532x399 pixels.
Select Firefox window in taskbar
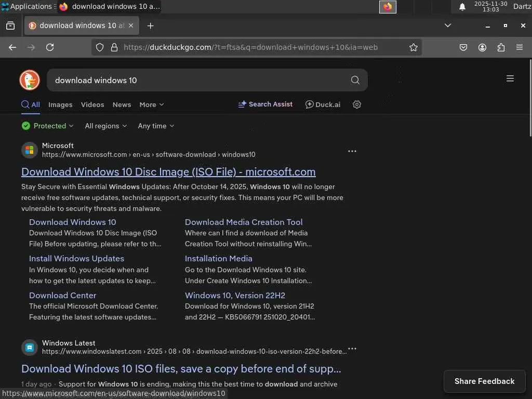(x=109, y=6)
